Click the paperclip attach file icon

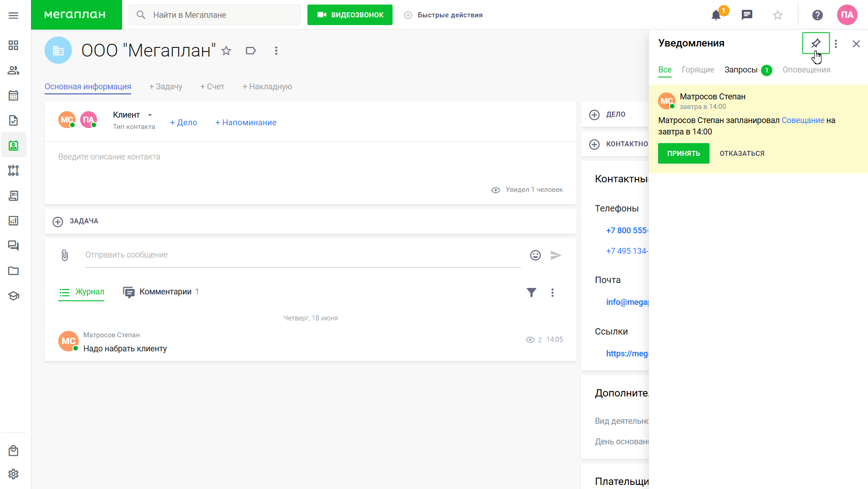[65, 255]
